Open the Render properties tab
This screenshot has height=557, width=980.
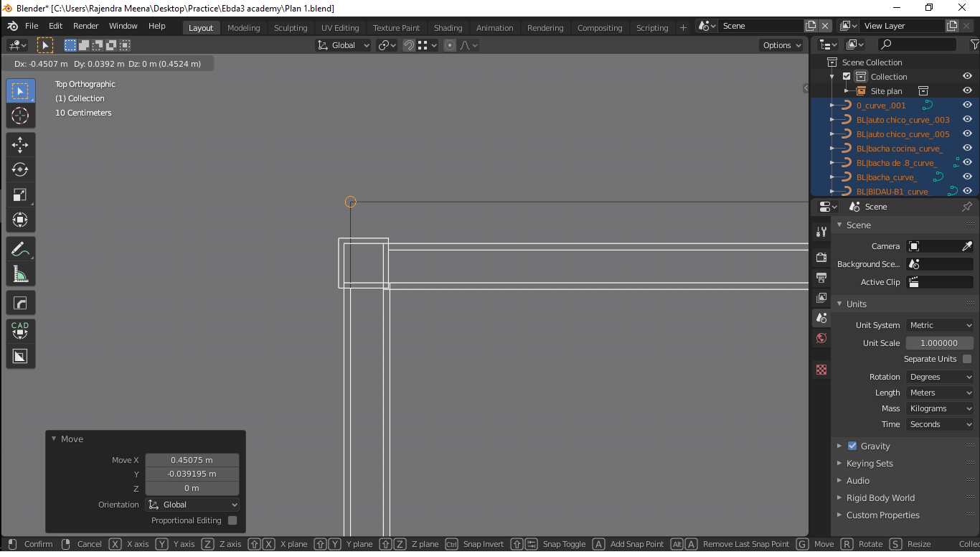[x=821, y=257]
